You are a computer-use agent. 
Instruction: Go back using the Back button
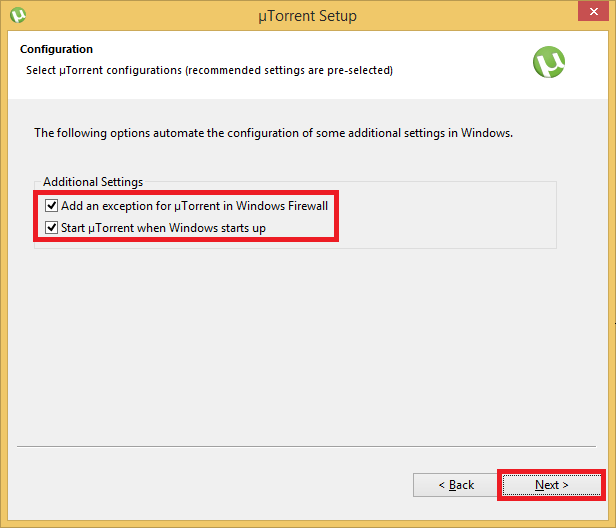click(x=455, y=485)
